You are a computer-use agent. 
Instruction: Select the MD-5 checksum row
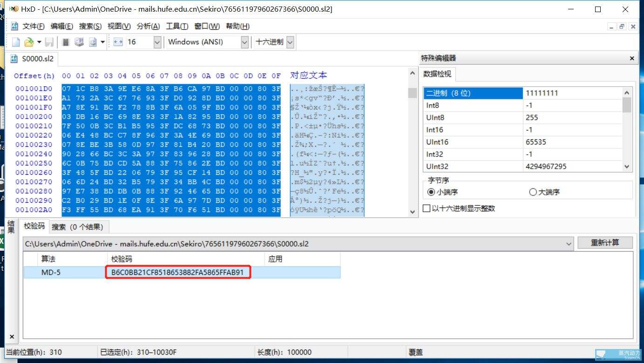[x=182, y=272]
